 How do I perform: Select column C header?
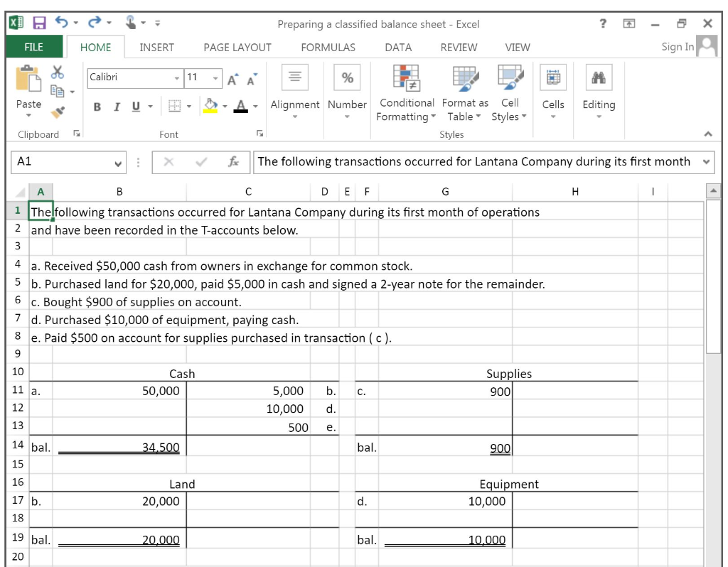coord(248,192)
